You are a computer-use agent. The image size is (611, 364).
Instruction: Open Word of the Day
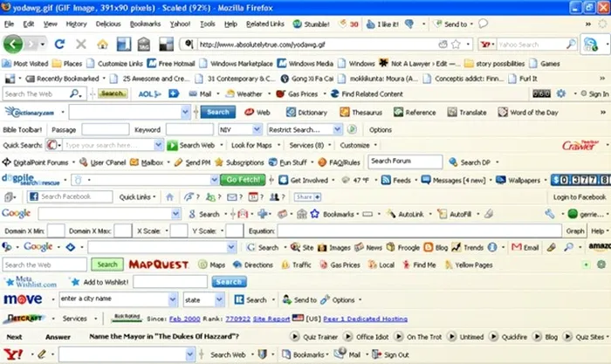click(529, 113)
